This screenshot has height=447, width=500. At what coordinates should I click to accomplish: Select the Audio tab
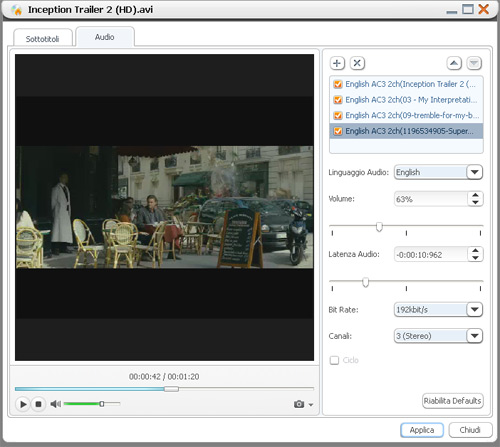(105, 37)
